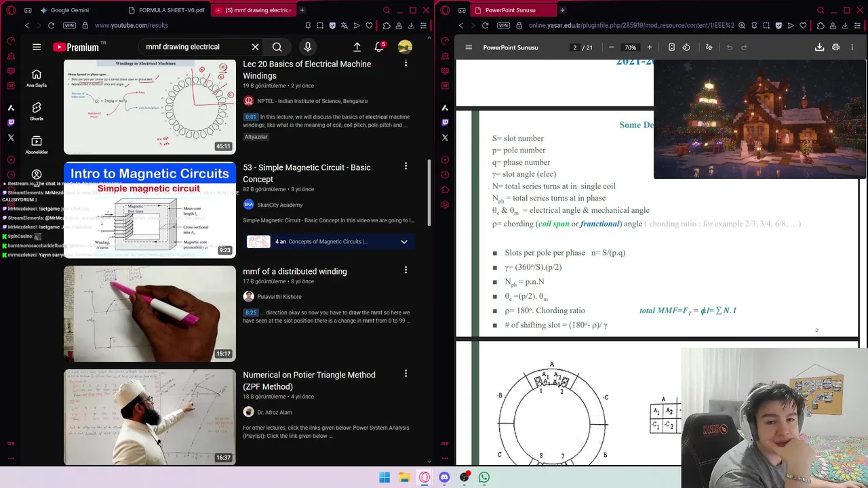Open the YouTube account avatar menu
This screenshot has height=488, width=868.
(405, 47)
